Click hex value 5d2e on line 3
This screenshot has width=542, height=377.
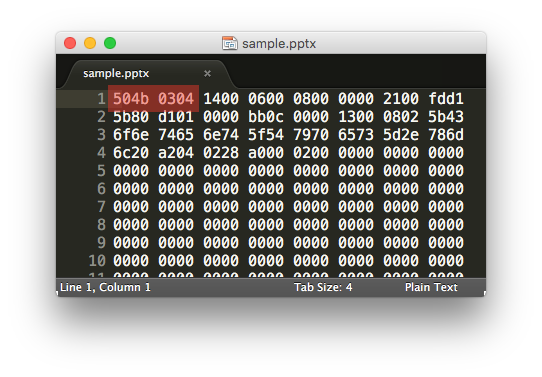(401, 135)
